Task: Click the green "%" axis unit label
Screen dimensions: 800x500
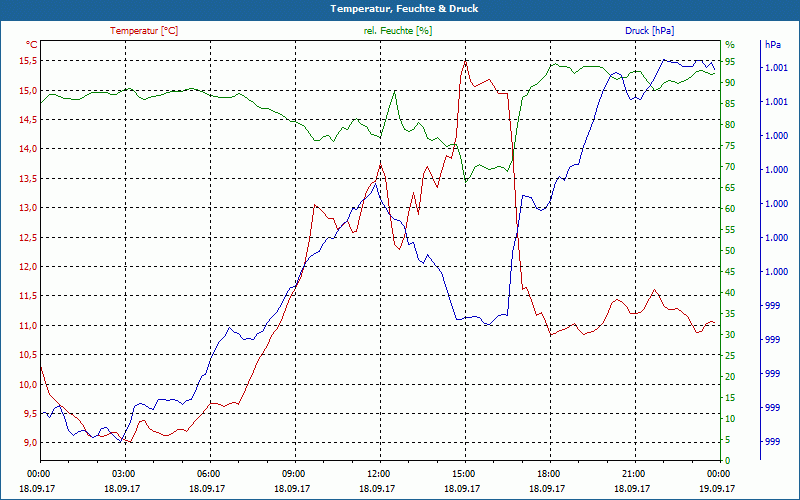Action: click(730, 44)
